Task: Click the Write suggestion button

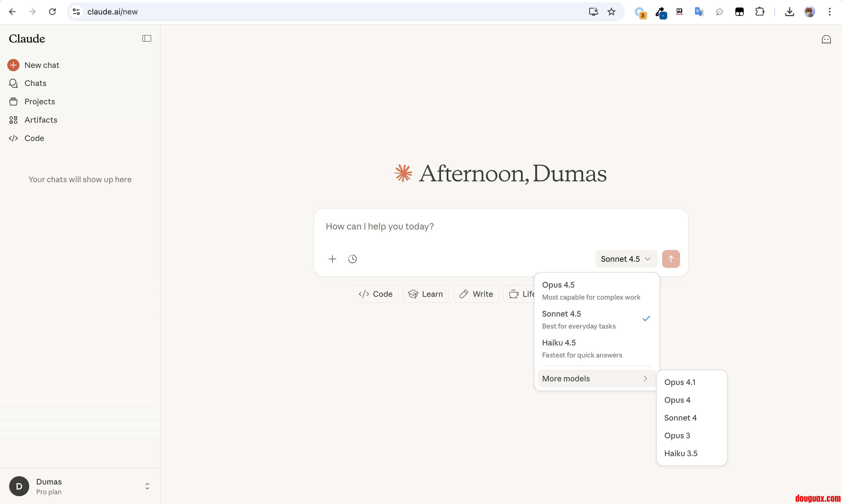Action: 476,294
